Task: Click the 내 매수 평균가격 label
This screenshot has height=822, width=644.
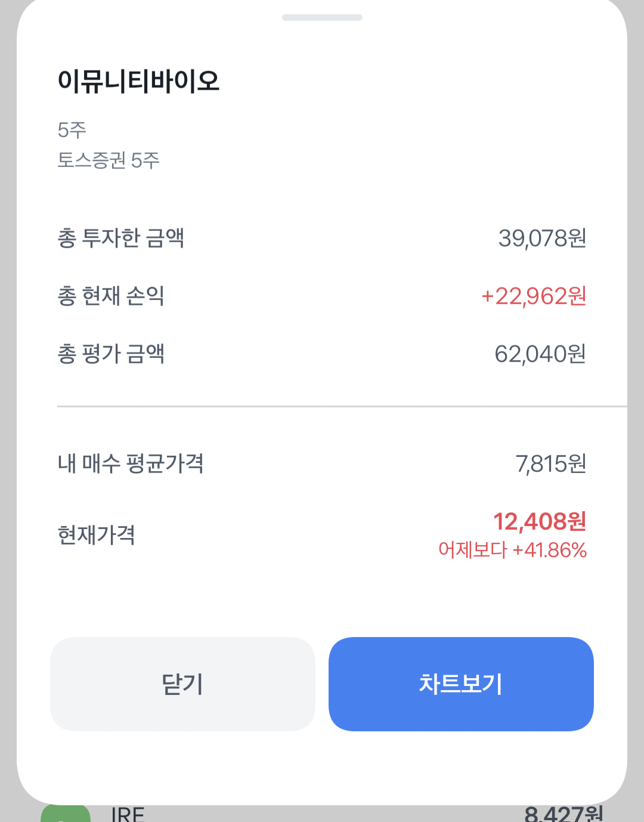Action: coord(131,463)
